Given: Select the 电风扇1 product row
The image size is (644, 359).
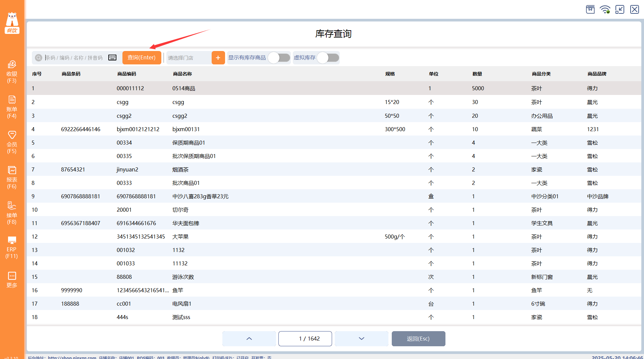Looking at the screenshot, I should [334, 304].
